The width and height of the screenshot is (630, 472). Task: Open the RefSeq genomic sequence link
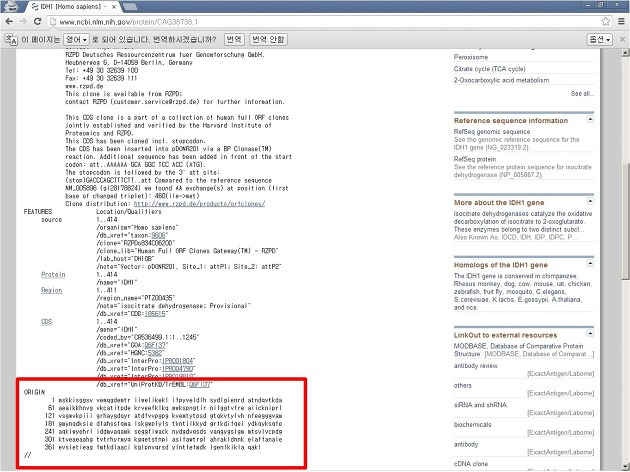click(x=492, y=132)
